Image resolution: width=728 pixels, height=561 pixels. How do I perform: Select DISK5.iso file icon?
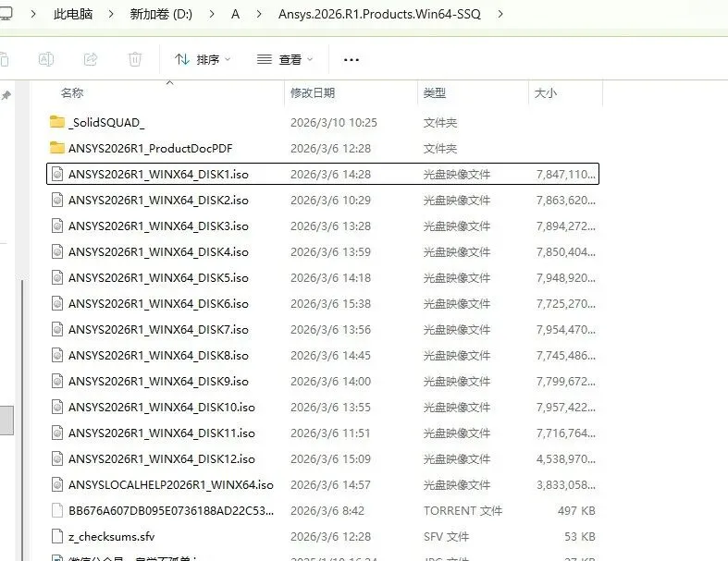click(x=57, y=277)
